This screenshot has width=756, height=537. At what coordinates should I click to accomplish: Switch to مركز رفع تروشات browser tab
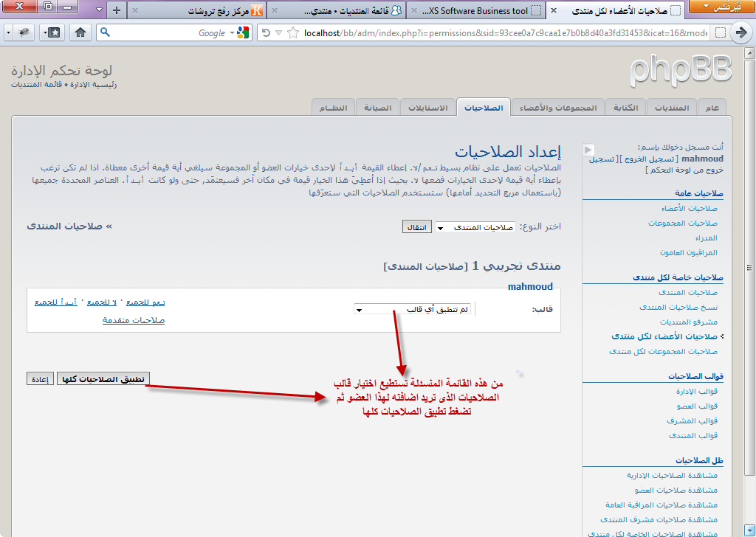pyautogui.click(x=198, y=10)
